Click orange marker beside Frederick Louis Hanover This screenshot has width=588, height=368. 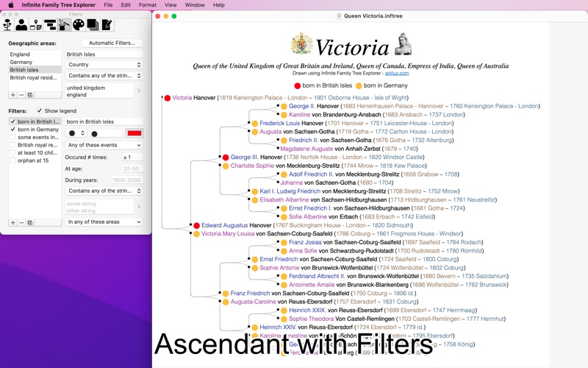coord(254,124)
